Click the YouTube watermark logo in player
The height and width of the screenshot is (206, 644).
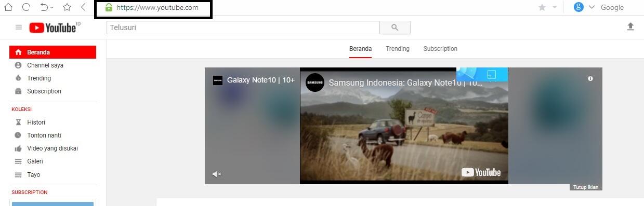point(481,172)
